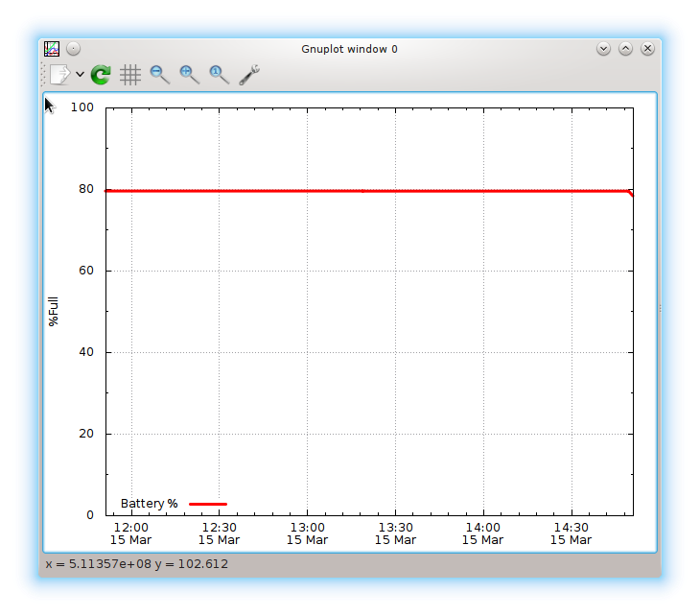Toggle the round pin button in title bar

[x=73, y=48]
